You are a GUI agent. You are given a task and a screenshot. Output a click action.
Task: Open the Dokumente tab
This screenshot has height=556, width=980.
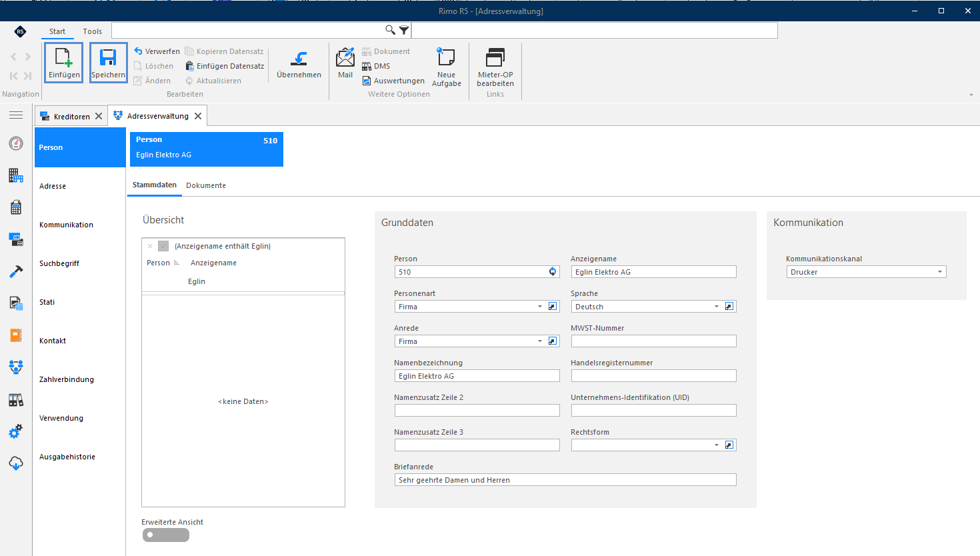206,185
